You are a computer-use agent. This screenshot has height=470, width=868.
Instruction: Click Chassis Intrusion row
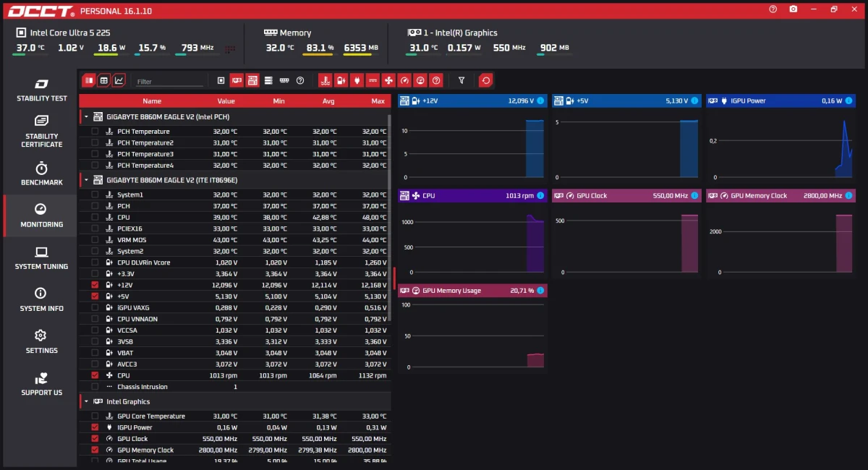(x=235, y=387)
